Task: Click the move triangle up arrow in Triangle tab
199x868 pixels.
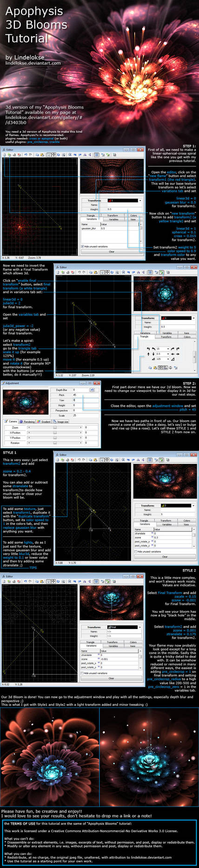Action: click(148, 354)
